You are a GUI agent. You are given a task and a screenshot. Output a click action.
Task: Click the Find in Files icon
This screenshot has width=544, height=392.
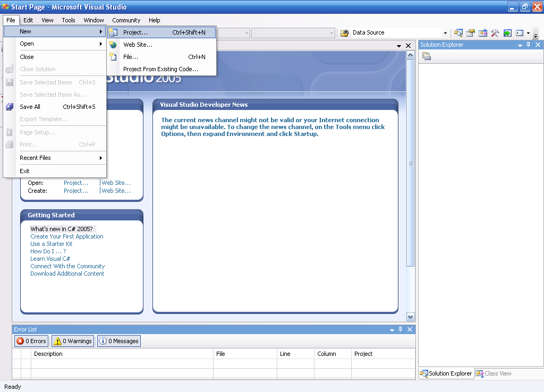pos(344,33)
